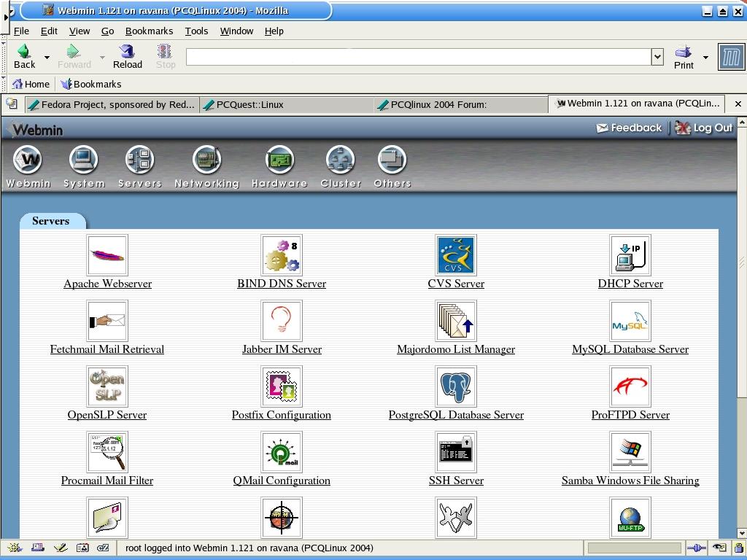Open the Majordomo List Manager icon

click(x=456, y=321)
